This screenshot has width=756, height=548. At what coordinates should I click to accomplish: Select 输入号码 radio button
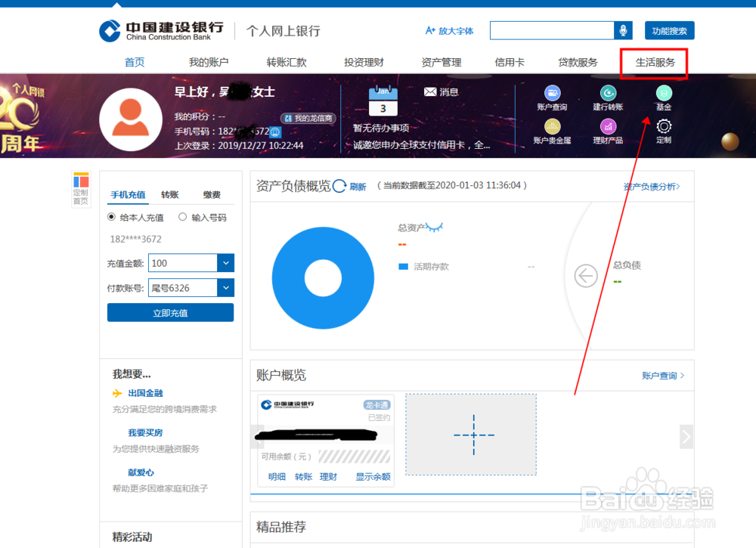[182, 217]
